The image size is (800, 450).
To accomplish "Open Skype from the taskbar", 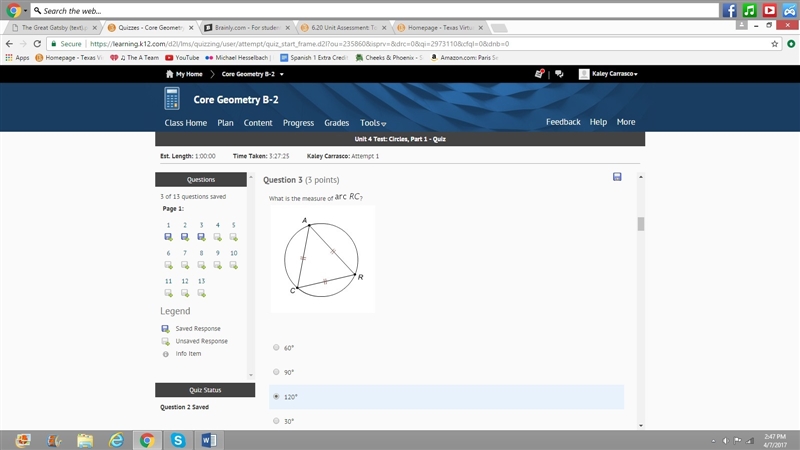I will (178, 440).
